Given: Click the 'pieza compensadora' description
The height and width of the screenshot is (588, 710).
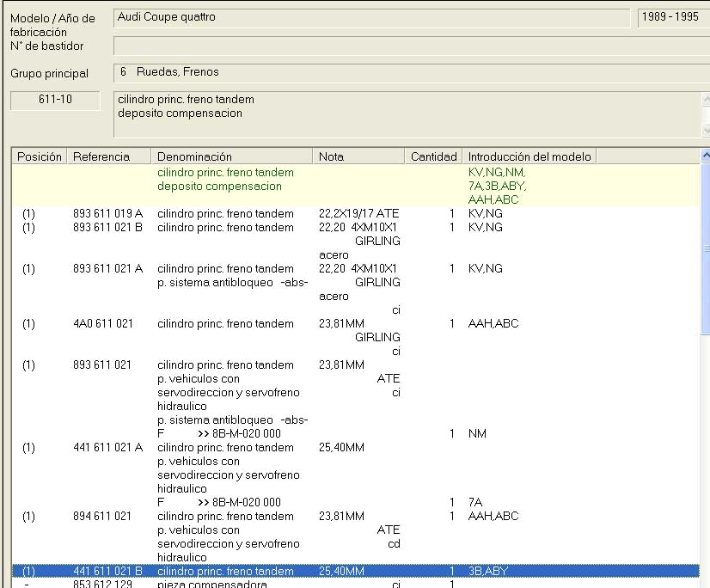Looking at the screenshot, I should pos(212,584).
